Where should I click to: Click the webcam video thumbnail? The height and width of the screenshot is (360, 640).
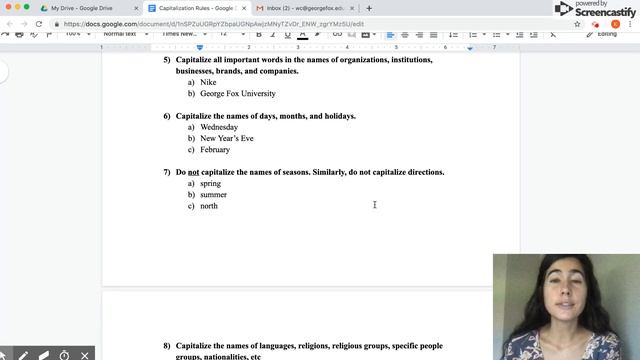tap(566, 307)
